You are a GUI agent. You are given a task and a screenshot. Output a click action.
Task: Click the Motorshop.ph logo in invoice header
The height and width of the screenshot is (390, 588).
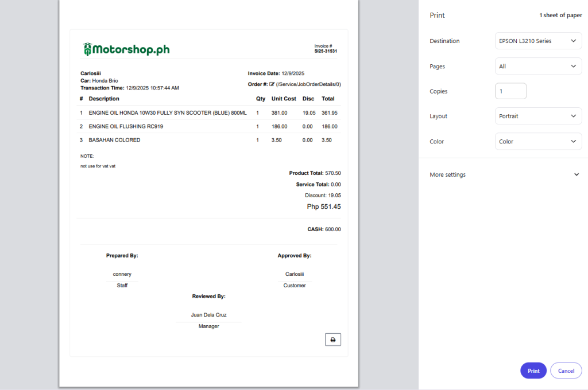[x=126, y=49]
